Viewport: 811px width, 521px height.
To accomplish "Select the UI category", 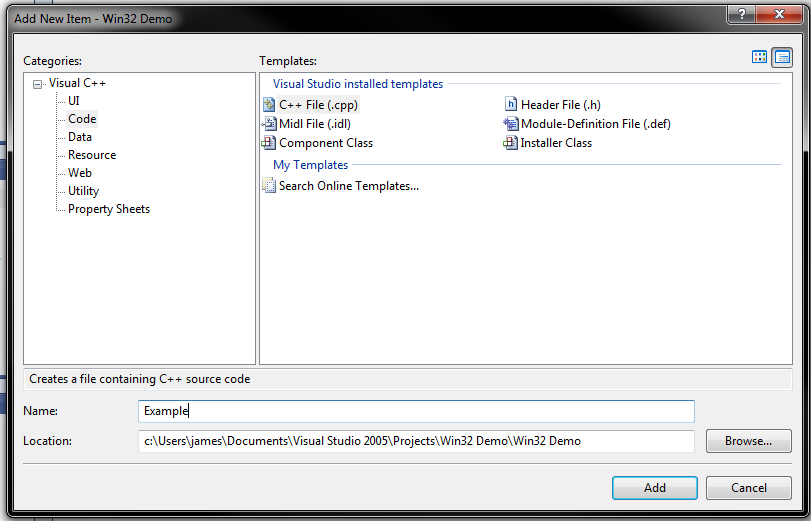I will pyautogui.click(x=74, y=101).
